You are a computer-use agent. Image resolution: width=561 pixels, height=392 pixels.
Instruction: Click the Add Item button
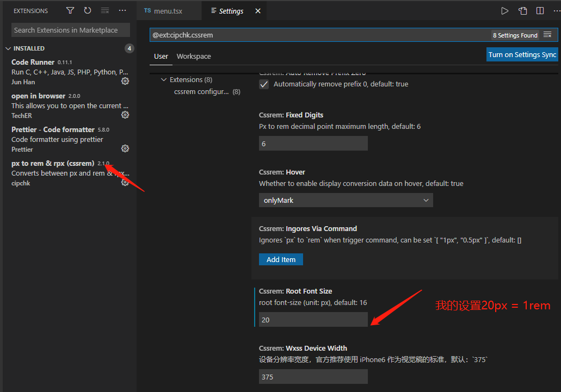pos(281,259)
